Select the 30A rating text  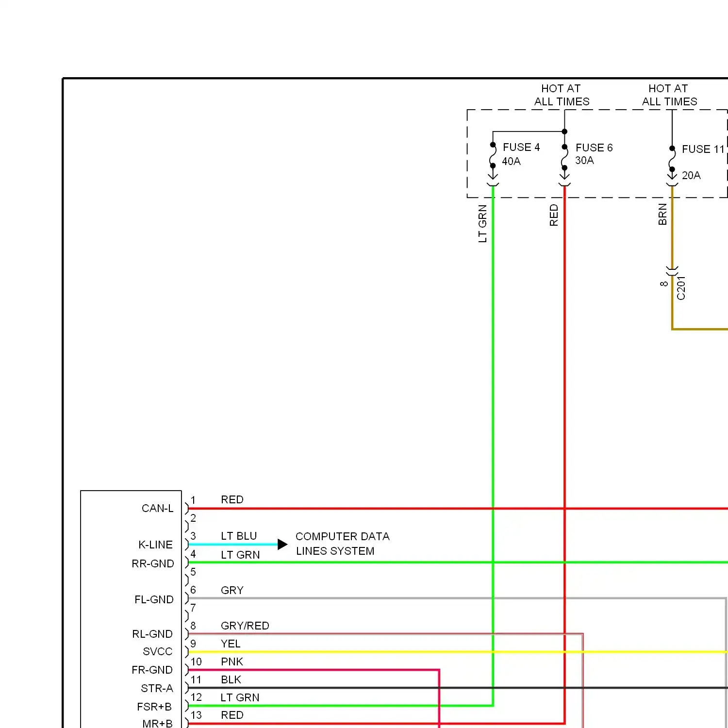584,160
